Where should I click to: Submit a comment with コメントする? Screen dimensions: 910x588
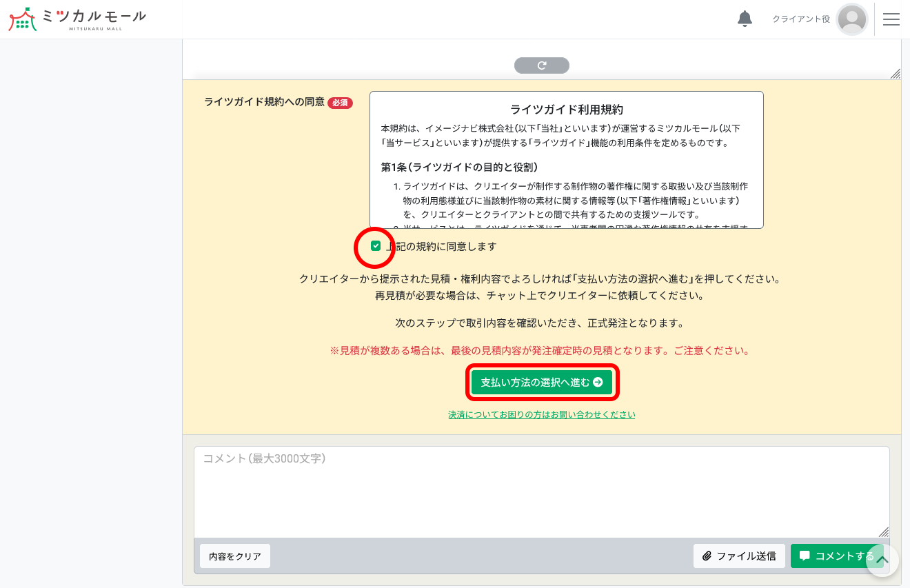pyautogui.click(x=837, y=556)
